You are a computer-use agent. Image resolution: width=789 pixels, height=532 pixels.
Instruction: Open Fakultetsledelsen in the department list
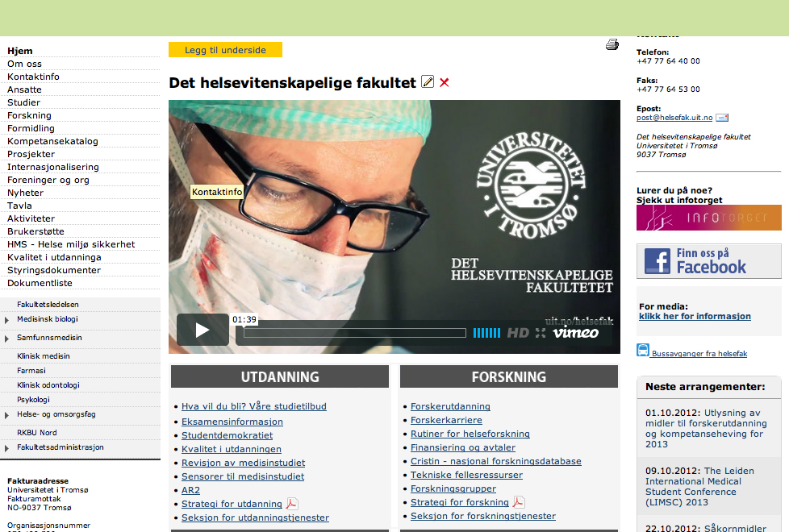[48, 305]
